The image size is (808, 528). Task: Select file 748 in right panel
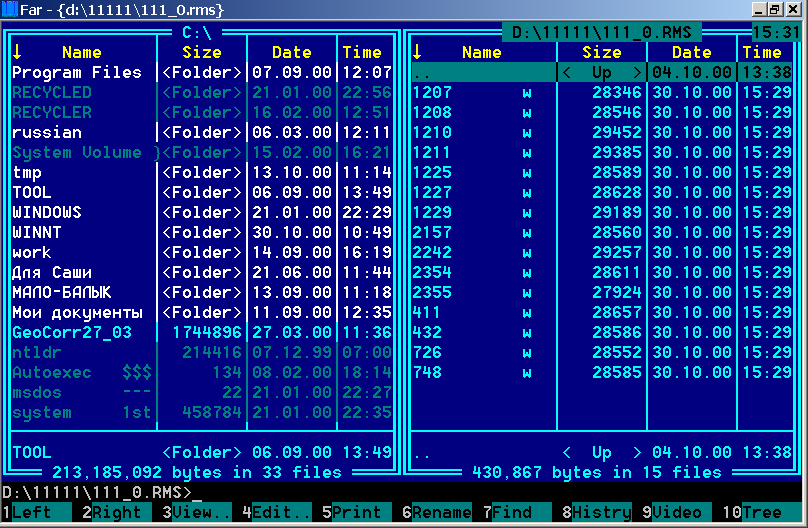(602, 372)
